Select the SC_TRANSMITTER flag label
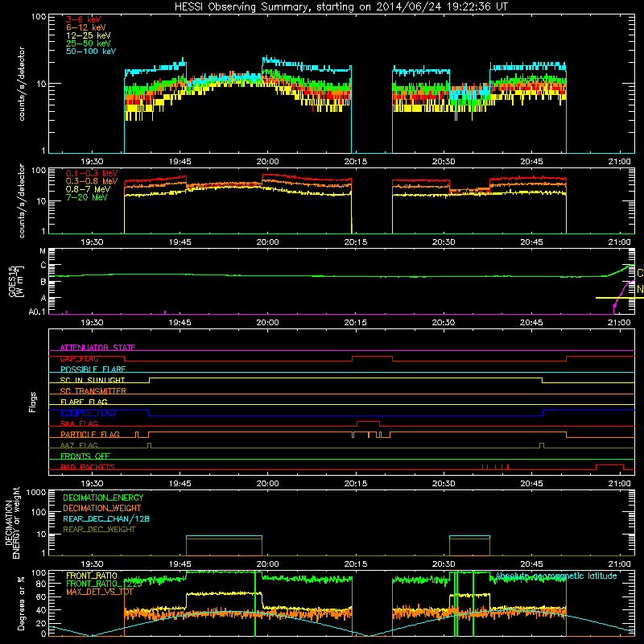The height and width of the screenshot is (644, 644). tap(93, 391)
